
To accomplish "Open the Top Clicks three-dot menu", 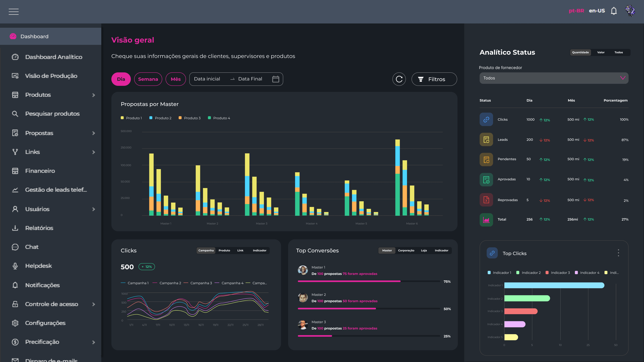I will click(619, 253).
